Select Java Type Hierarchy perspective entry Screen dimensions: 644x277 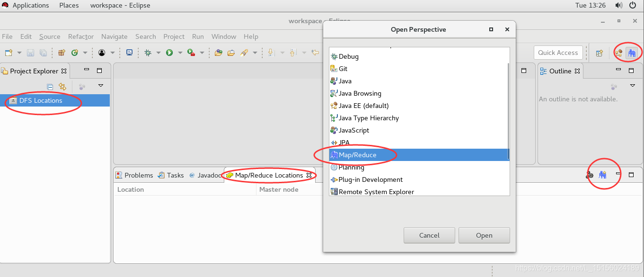[x=418, y=118]
